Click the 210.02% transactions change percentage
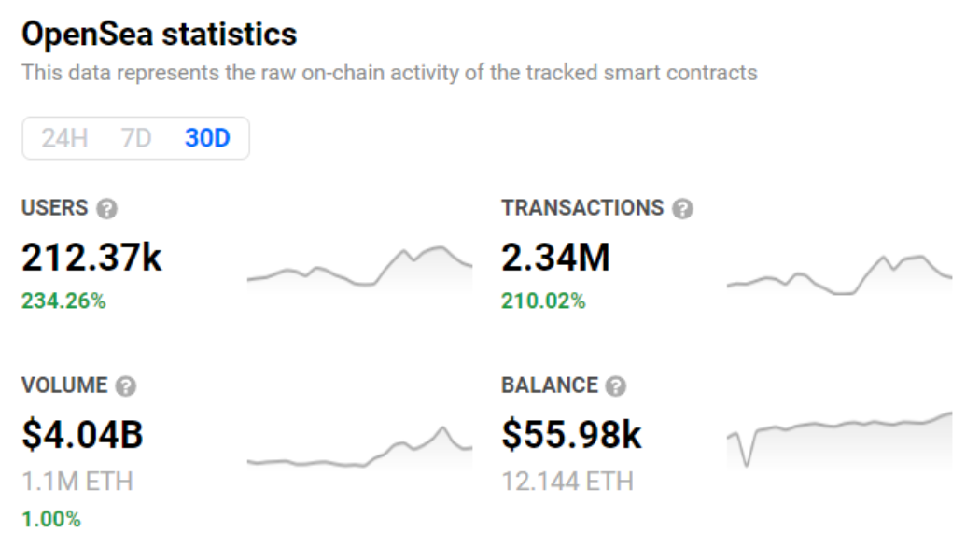Image resolution: width=980 pixels, height=560 pixels. [x=543, y=301]
